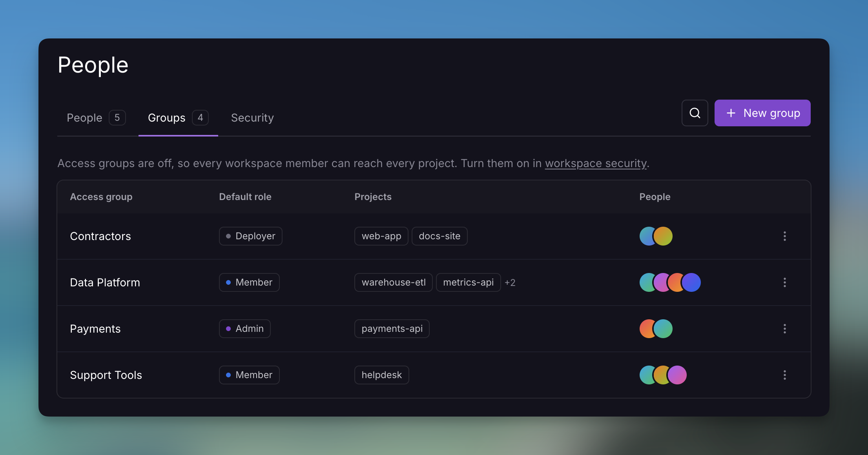This screenshot has width=868, height=455.
Task: Click the pink-purple avatar in Support Tools row
Action: tap(677, 375)
